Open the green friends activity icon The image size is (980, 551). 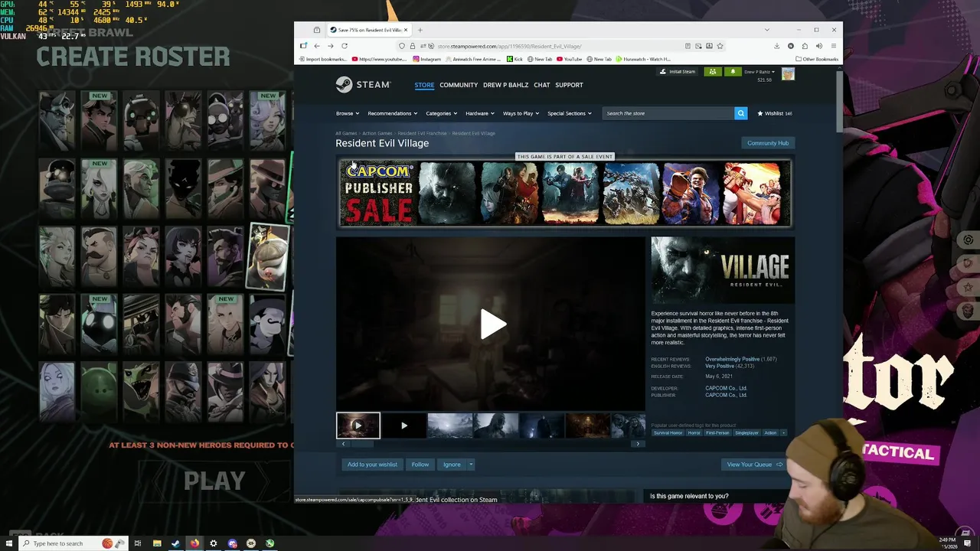click(x=713, y=72)
